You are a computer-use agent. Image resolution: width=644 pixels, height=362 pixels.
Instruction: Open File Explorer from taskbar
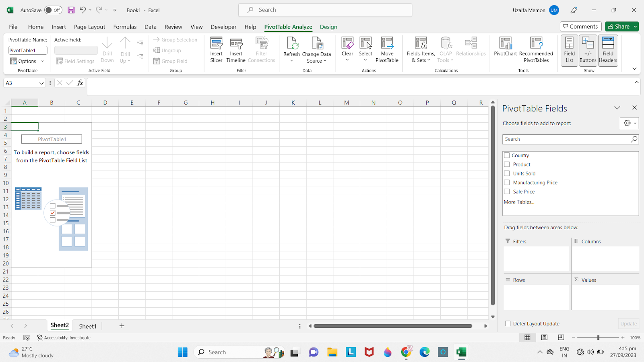(x=332, y=352)
